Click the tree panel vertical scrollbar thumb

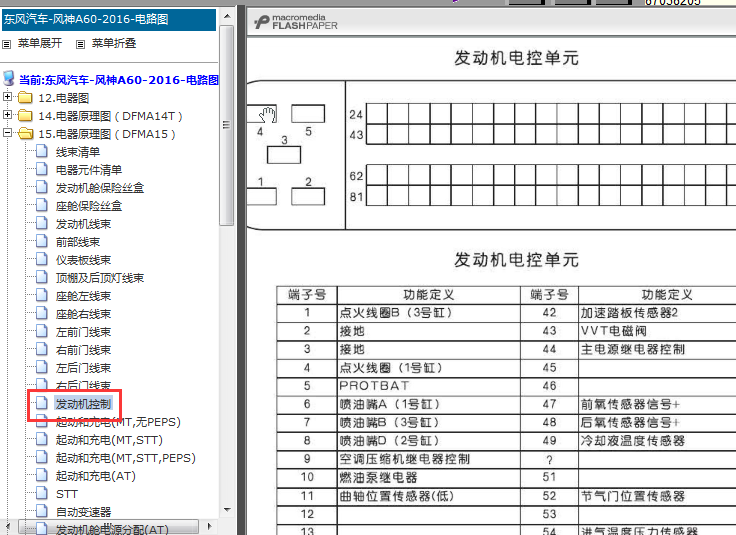(x=227, y=125)
